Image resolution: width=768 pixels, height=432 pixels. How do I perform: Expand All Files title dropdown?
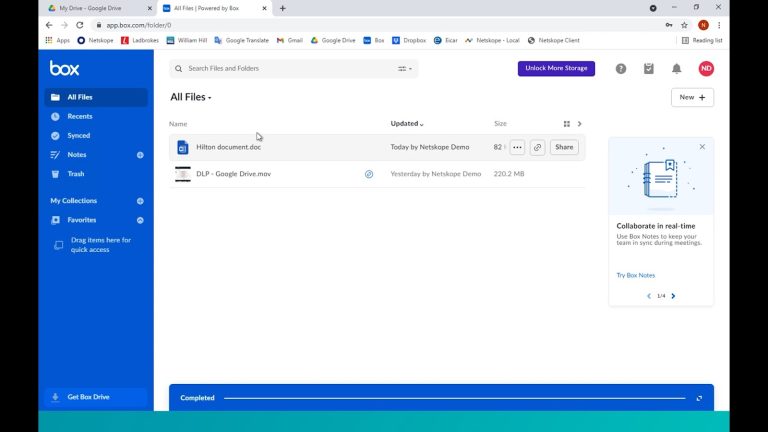point(191,97)
